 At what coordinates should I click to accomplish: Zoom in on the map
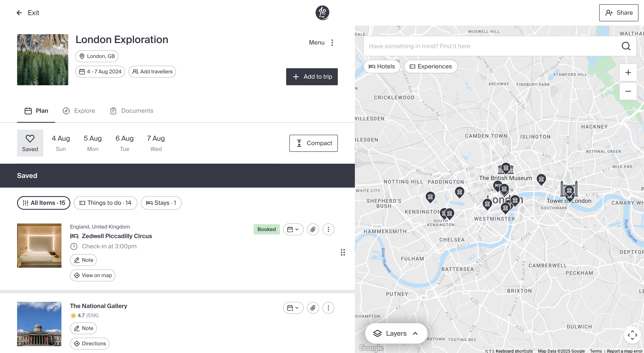(628, 72)
